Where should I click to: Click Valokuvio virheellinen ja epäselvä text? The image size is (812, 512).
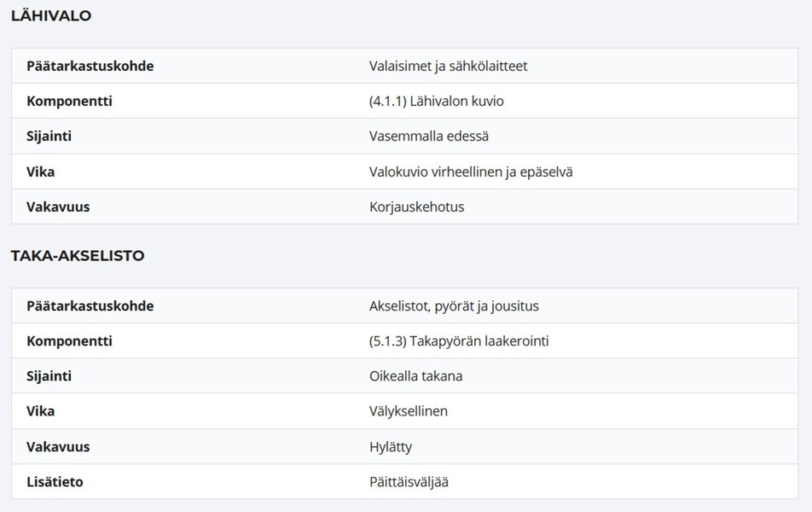click(x=471, y=172)
